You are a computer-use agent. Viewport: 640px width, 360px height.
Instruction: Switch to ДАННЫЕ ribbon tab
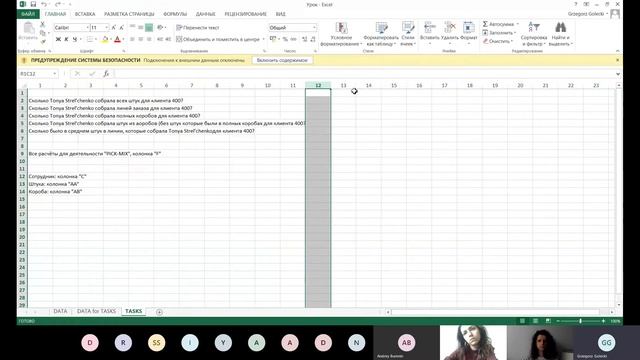click(205, 14)
